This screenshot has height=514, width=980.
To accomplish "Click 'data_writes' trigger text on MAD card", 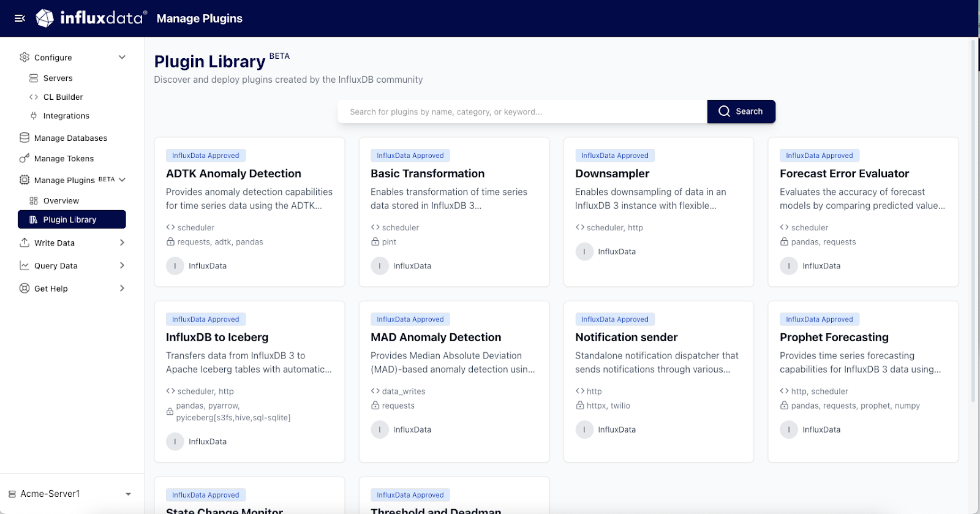I will (403, 391).
